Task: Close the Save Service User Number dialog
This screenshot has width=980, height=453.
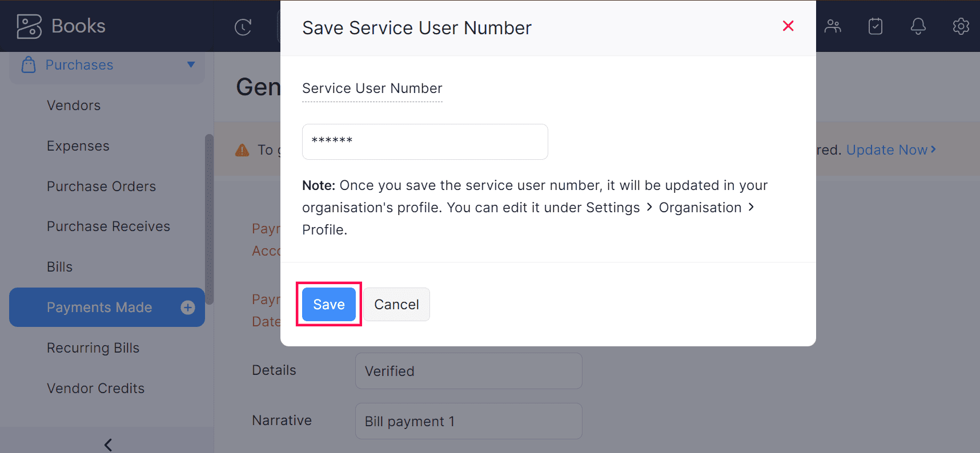Action: (788, 26)
